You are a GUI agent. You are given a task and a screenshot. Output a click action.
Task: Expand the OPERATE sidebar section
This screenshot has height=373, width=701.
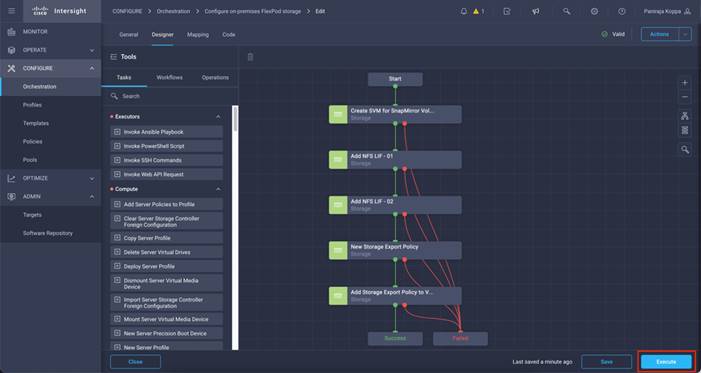click(x=92, y=50)
